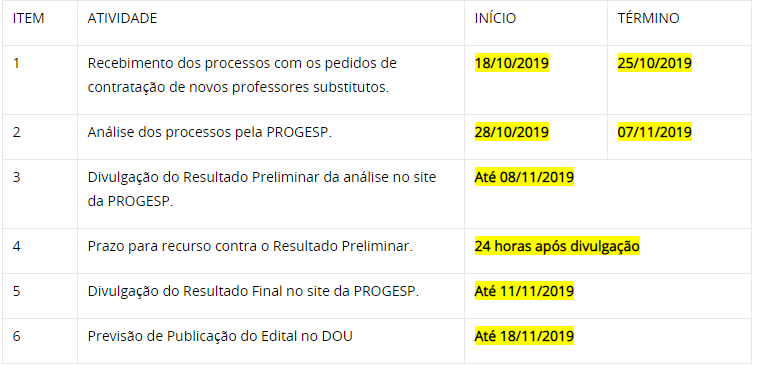This screenshot has width=760, height=365.
Task: Click the ITEM column header
Action: coord(28,18)
